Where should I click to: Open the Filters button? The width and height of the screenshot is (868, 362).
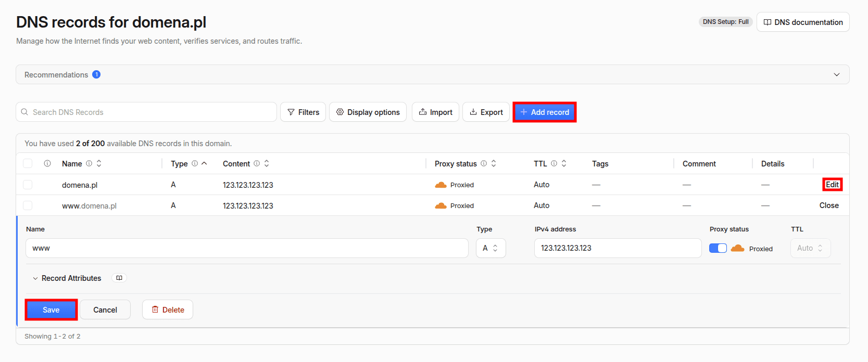pos(303,112)
